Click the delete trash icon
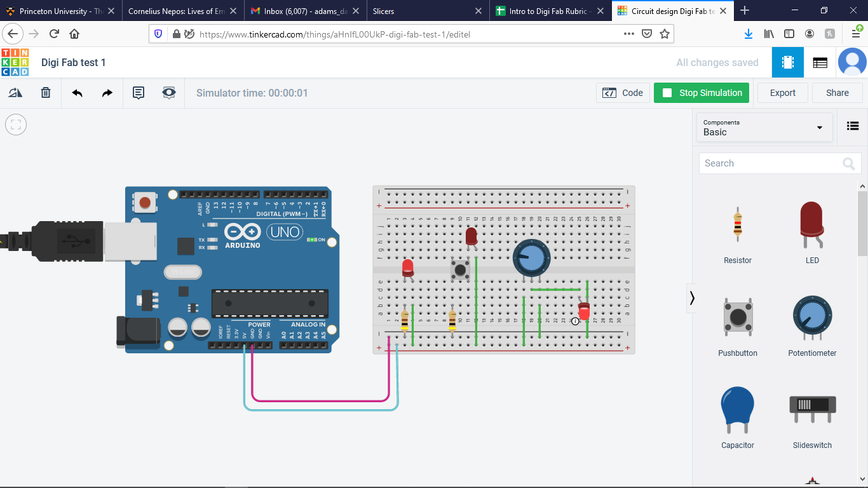This screenshot has height=488, width=868. [46, 93]
